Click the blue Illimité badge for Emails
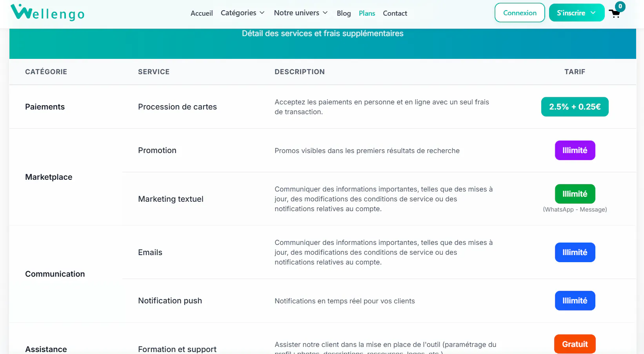 pos(575,252)
